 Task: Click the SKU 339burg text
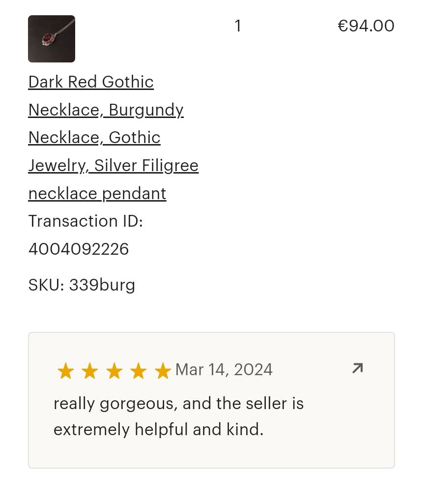click(82, 285)
